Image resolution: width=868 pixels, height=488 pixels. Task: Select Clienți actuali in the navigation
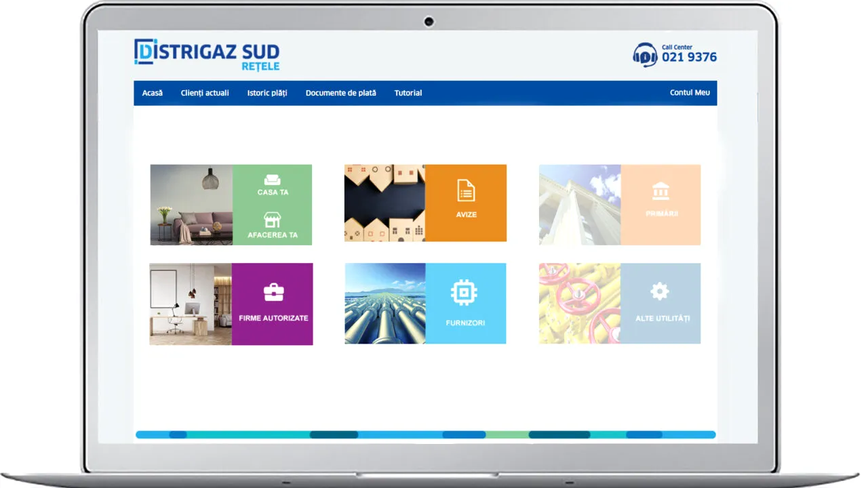tap(205, 93)
